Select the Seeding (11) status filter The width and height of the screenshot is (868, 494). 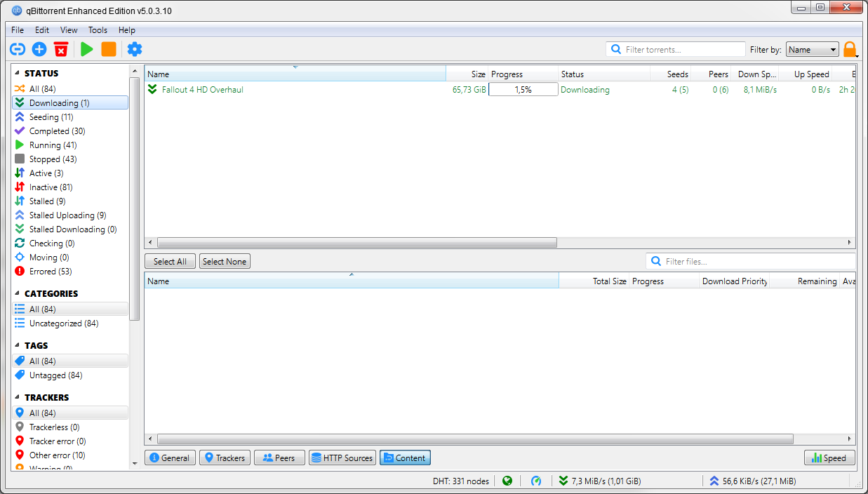coord(70,116)
